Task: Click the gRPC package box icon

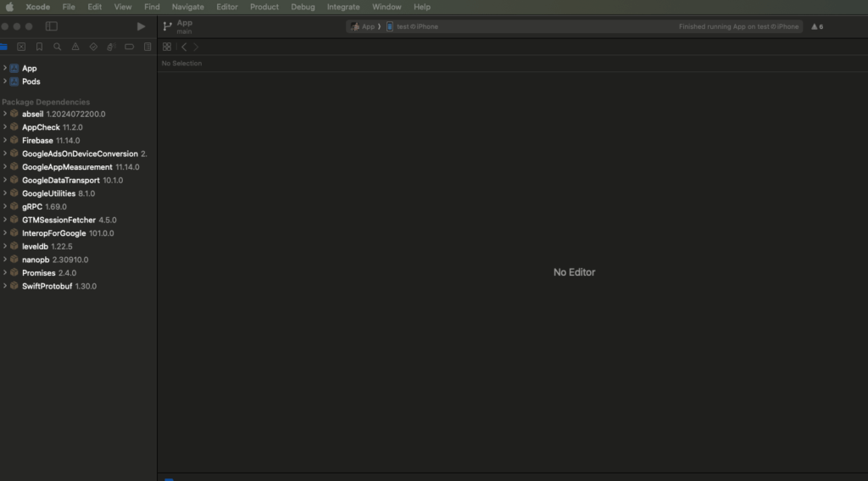Action: coord(14,206)
